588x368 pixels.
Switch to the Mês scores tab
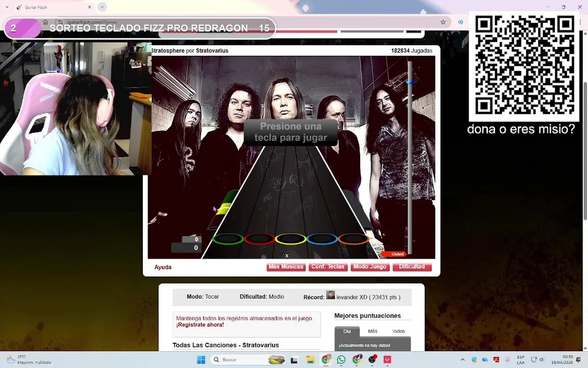point(373,331)
